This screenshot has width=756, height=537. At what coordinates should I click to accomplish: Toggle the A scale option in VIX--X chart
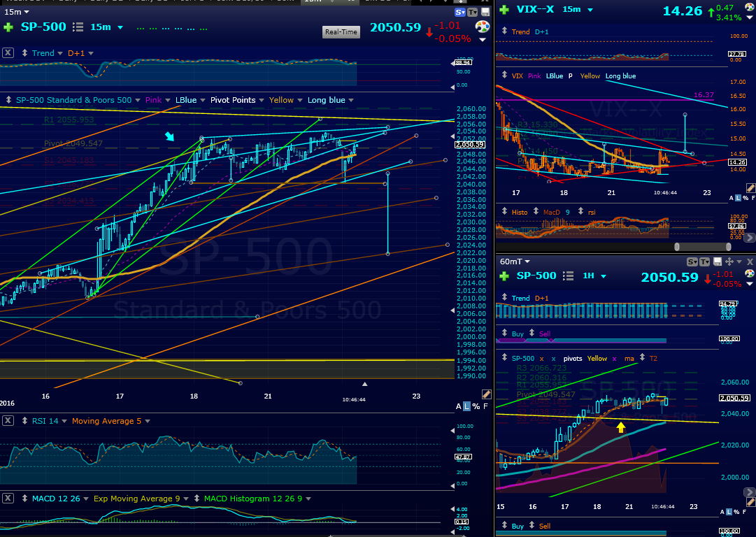(732, 198)
